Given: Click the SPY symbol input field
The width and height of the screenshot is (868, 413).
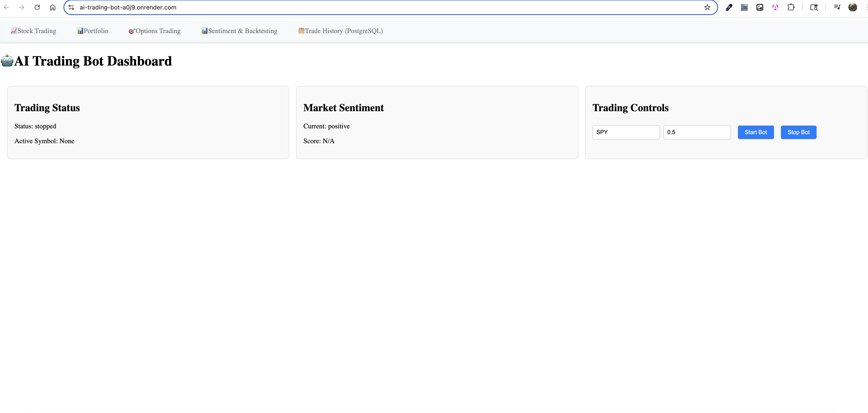Looking at the screenshot, I should click(x=626, y=132).
